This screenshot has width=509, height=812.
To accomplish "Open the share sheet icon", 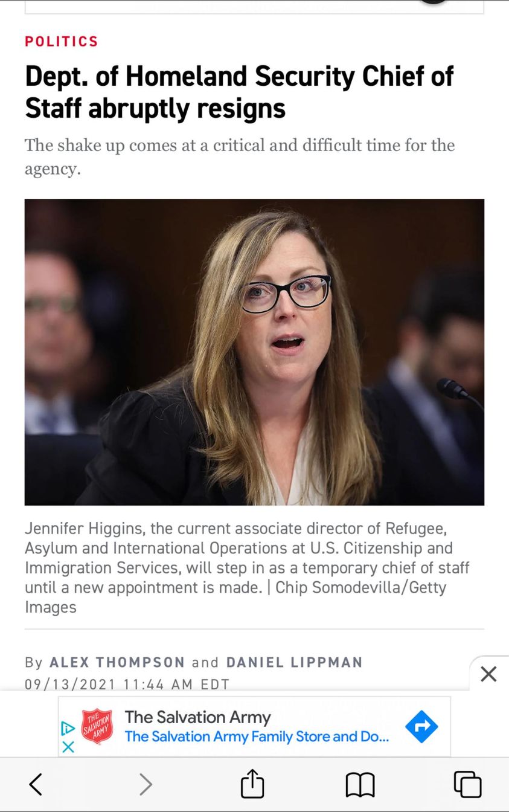I will (252, 783).
